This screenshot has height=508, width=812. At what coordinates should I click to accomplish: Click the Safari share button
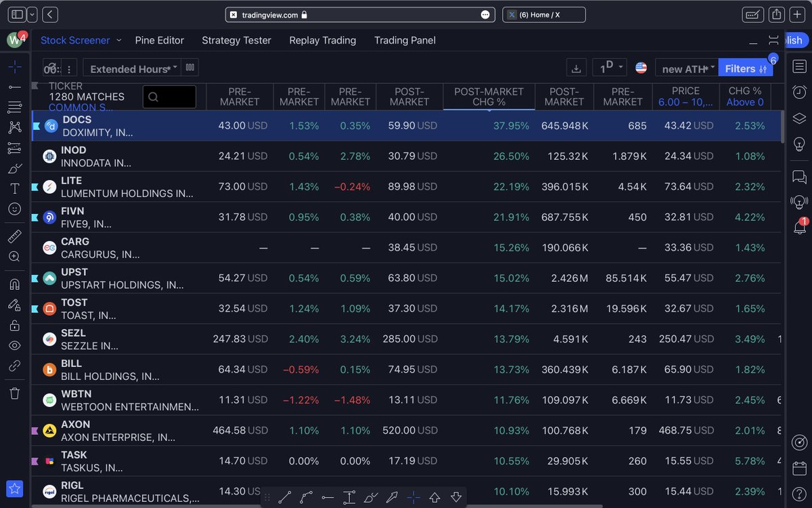click(x=777, y=14)
